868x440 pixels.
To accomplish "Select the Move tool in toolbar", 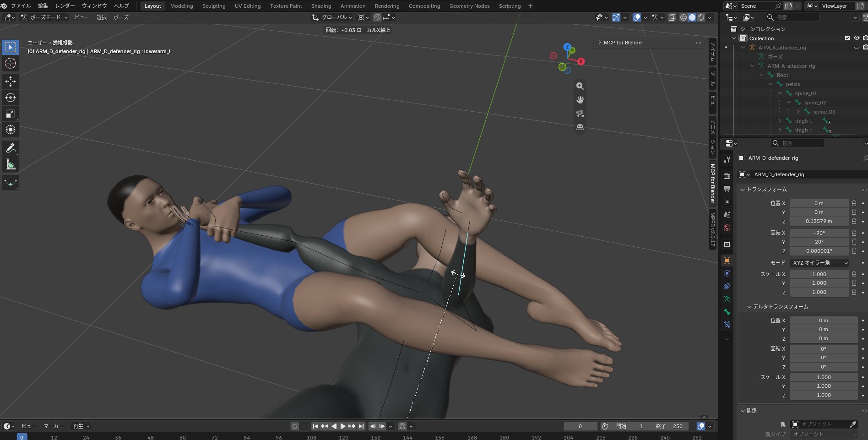I will [11, 81].
